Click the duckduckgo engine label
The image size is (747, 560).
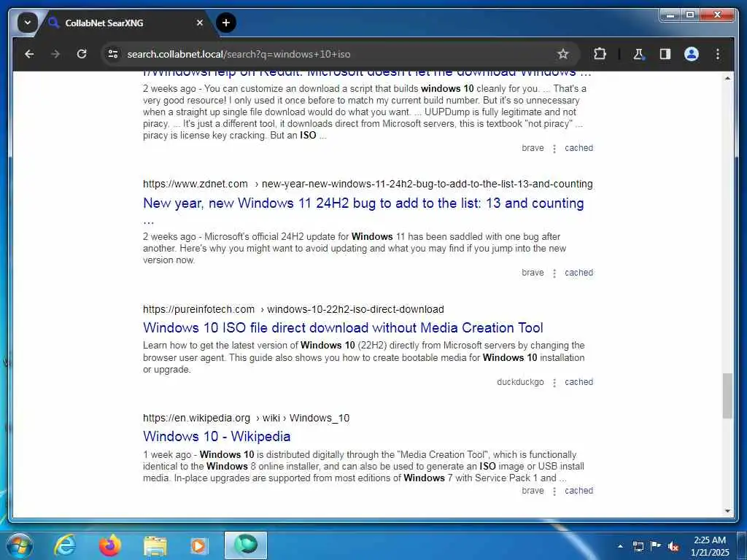(x=520, y=382)
